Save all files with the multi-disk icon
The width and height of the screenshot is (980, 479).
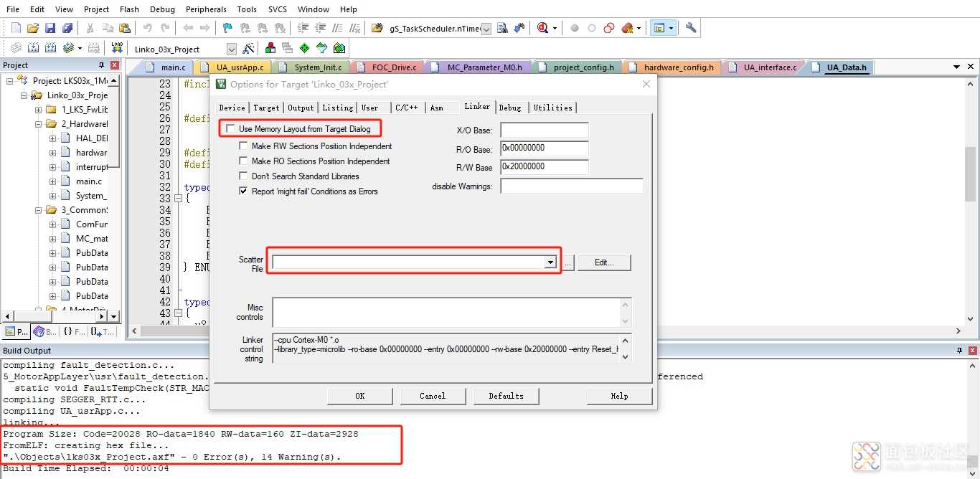[x=67, y=28]
